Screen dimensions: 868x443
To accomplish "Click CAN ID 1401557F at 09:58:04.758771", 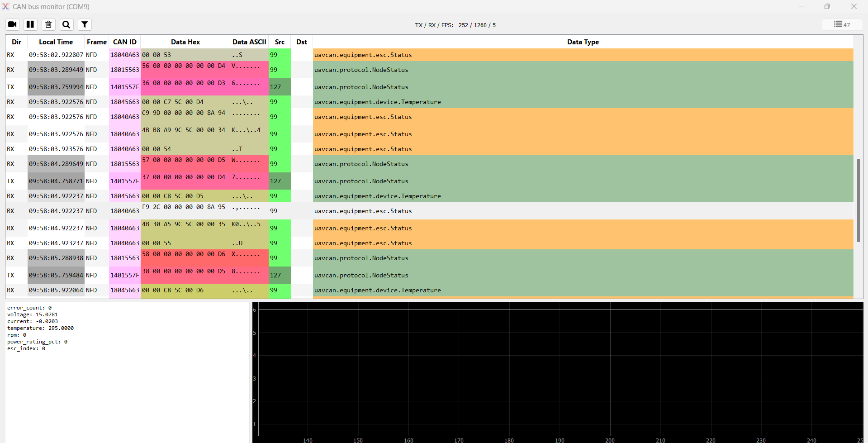I will (125, 181).
